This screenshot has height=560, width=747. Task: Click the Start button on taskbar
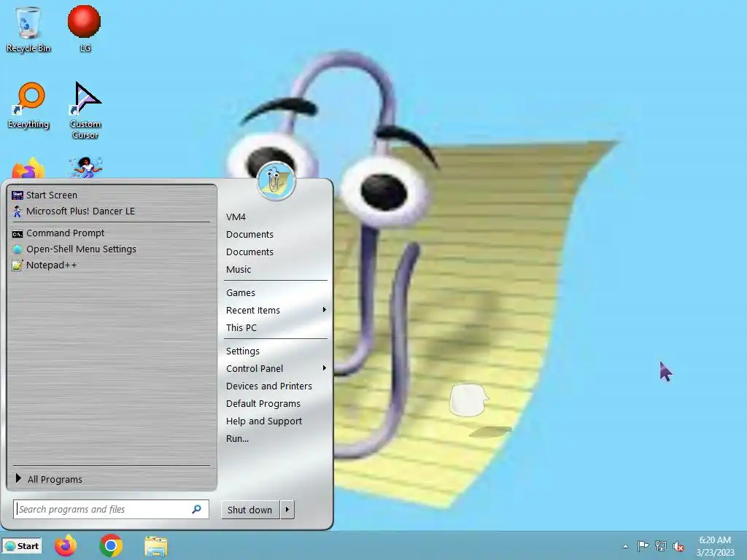coord(22,546)
